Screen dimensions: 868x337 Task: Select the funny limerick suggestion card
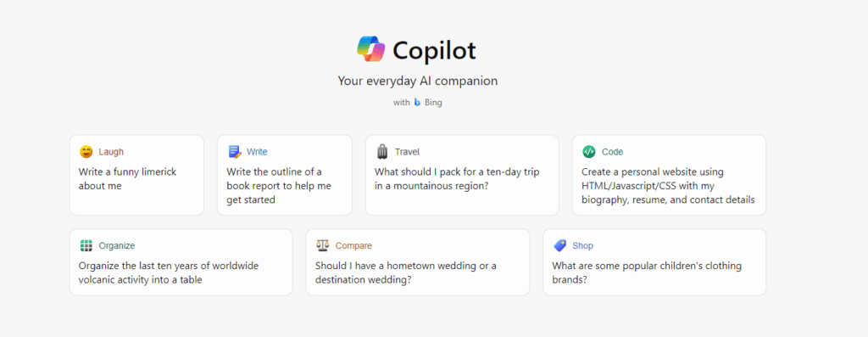click(x=136, y=175)
